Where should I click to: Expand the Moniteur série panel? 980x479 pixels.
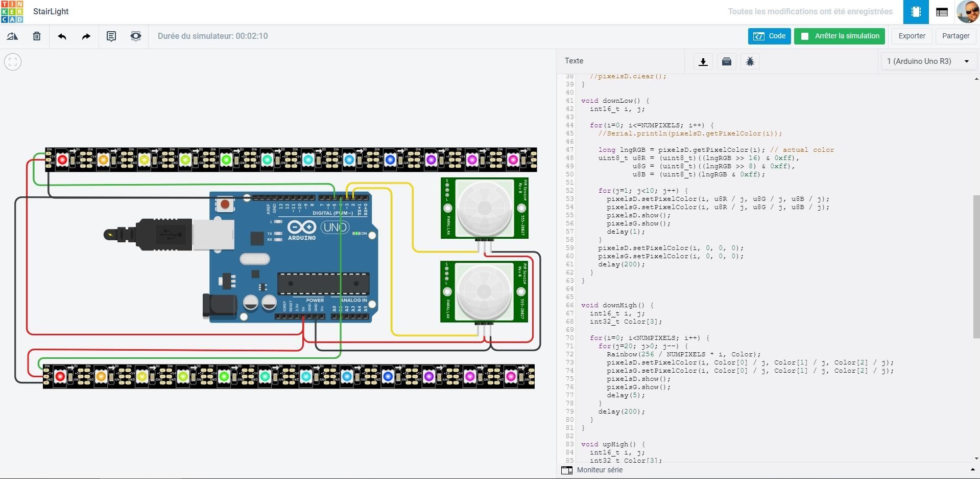768,470
